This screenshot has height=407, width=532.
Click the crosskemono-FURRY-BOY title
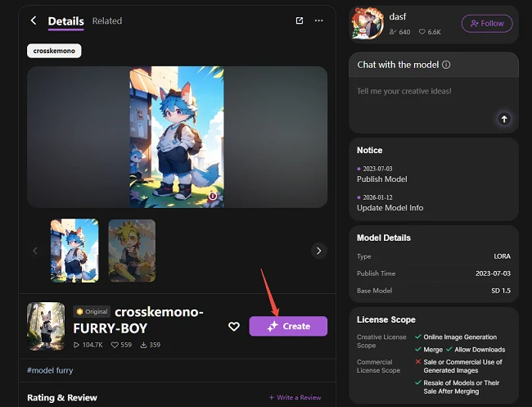tap(138, 319)
